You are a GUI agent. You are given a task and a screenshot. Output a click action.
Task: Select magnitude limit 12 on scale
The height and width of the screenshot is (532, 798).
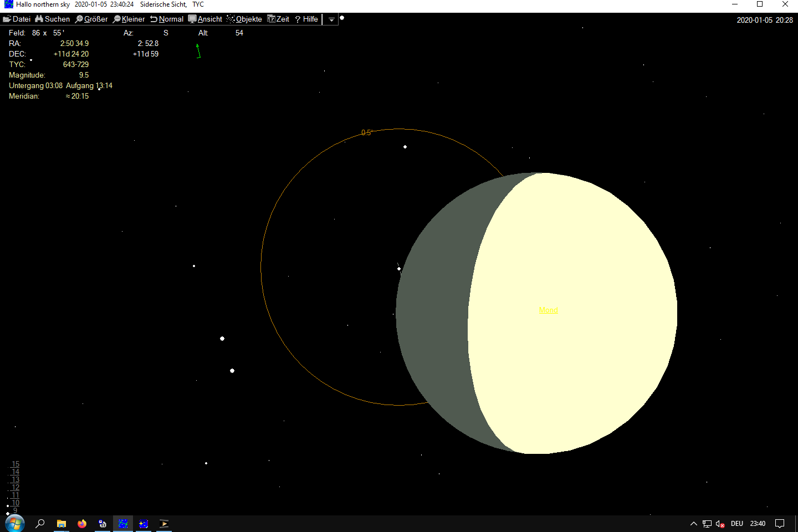click(15, 488)
